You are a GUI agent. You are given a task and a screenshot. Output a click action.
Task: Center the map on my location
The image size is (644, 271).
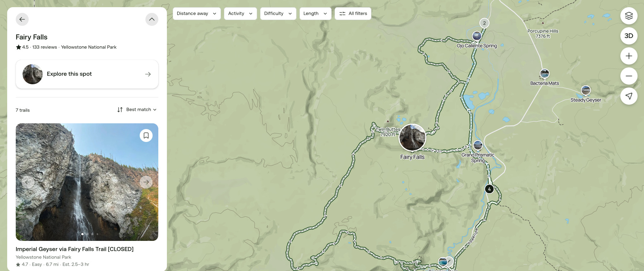tap(629, 96)
